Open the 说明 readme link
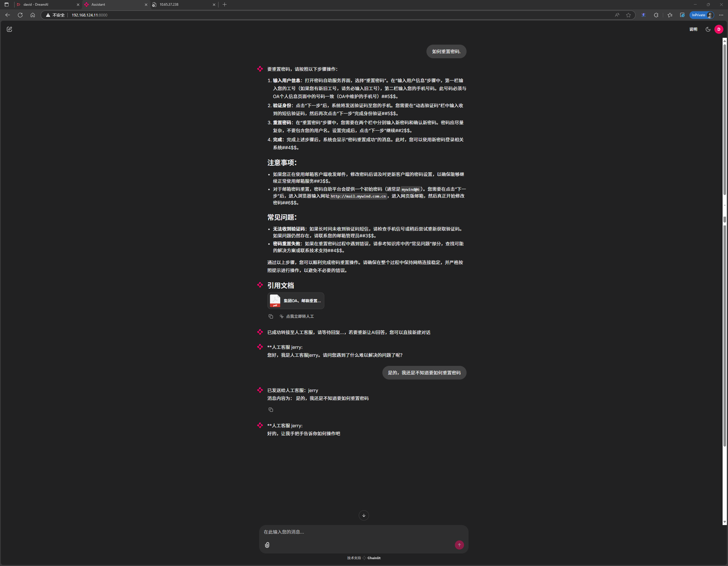 point(693,29)
